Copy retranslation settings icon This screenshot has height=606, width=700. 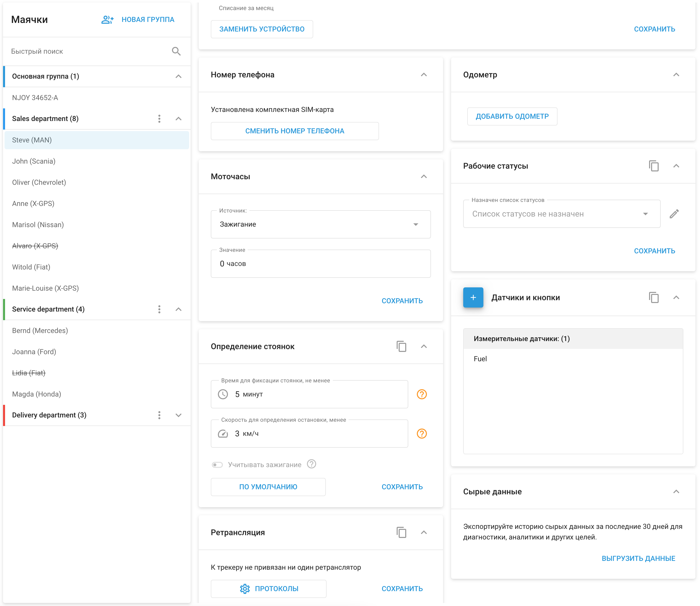point(401,533)
